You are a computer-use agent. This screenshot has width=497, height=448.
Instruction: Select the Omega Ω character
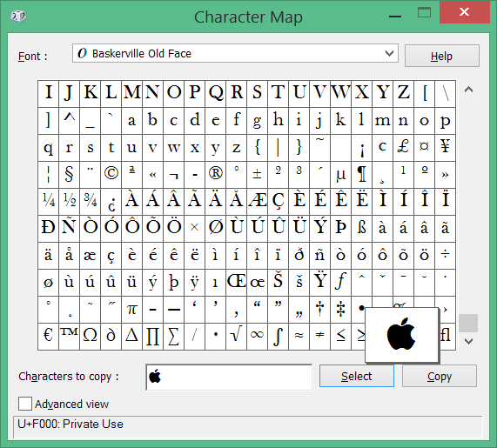(90, 336)
